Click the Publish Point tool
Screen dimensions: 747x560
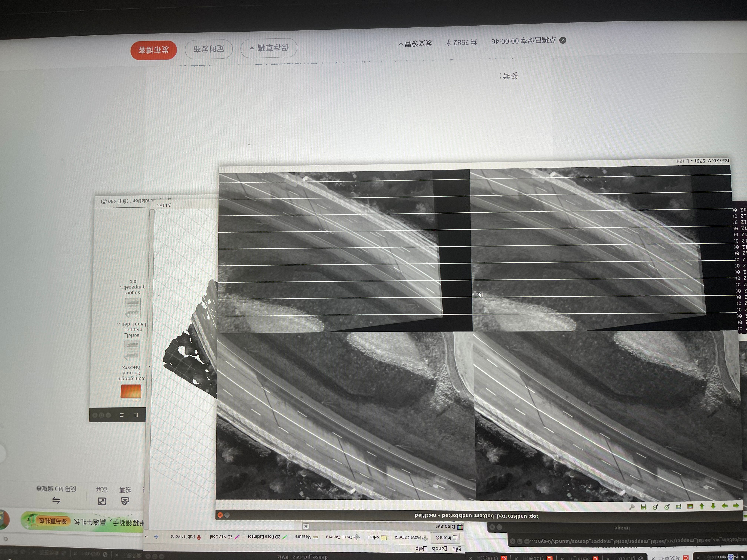tap(185, 536)
